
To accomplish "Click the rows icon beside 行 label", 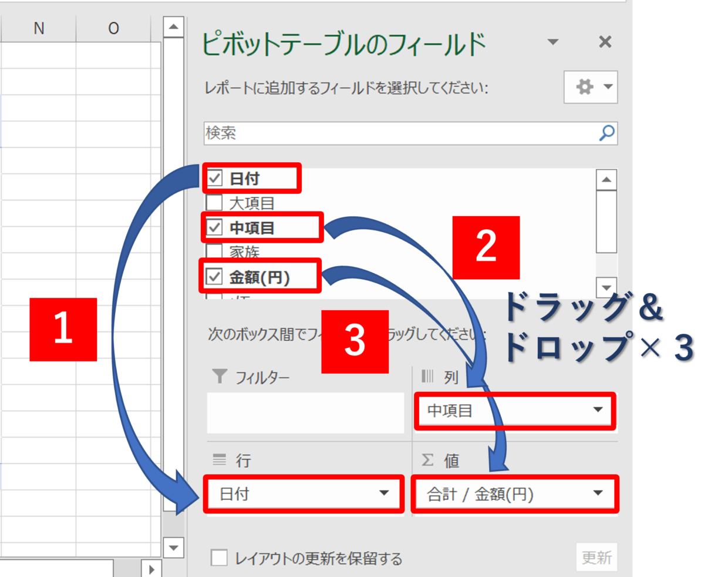I will [220, 460].
